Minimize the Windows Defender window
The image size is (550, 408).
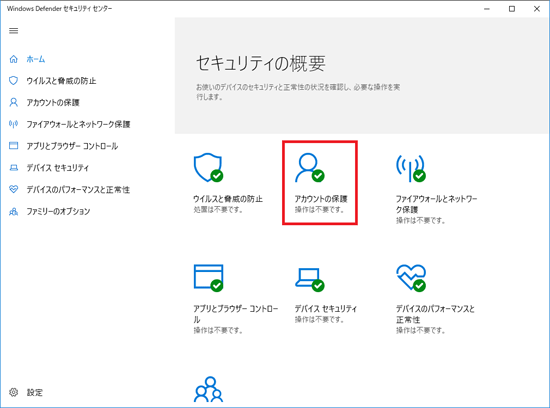[487, 9]
